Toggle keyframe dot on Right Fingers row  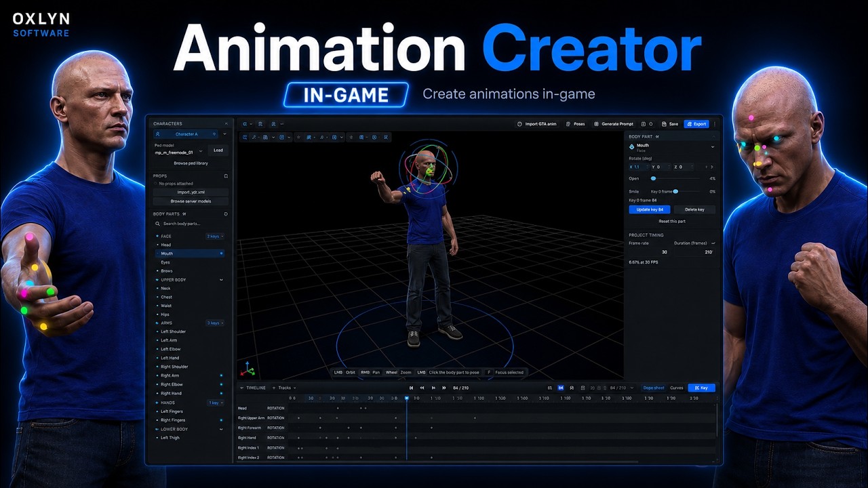(x=221, y=420)
